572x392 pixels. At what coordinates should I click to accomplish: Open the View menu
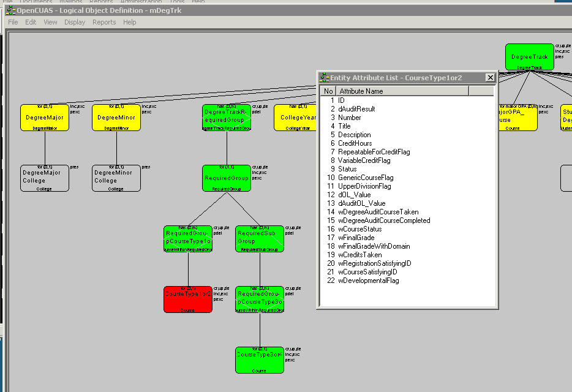click(50, 22)
